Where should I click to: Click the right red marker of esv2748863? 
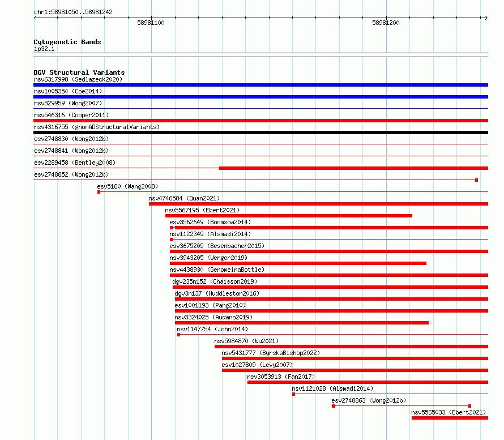tap(470, 406)
